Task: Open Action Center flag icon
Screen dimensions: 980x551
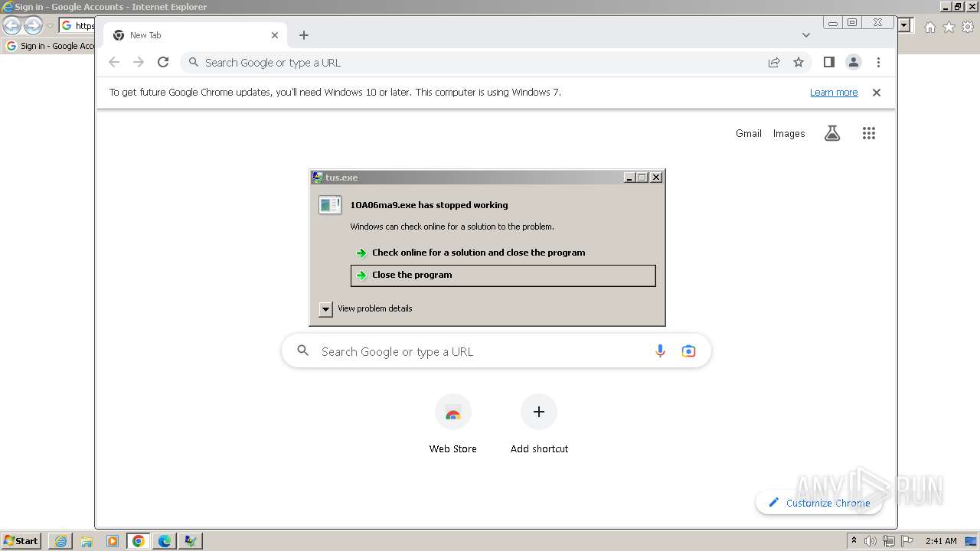Action: pyautogui.click(x=907, y=541)
